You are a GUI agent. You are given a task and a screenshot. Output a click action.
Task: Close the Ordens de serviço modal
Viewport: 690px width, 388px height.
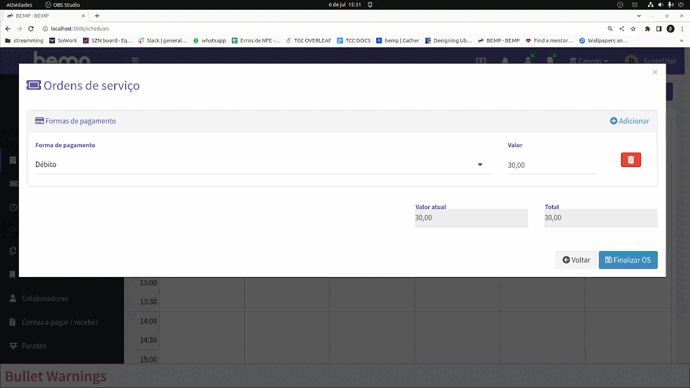[655, 72]
